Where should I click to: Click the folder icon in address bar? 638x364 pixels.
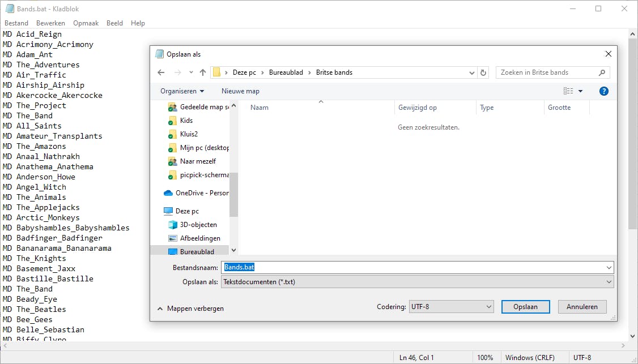[x=217, y=72]
